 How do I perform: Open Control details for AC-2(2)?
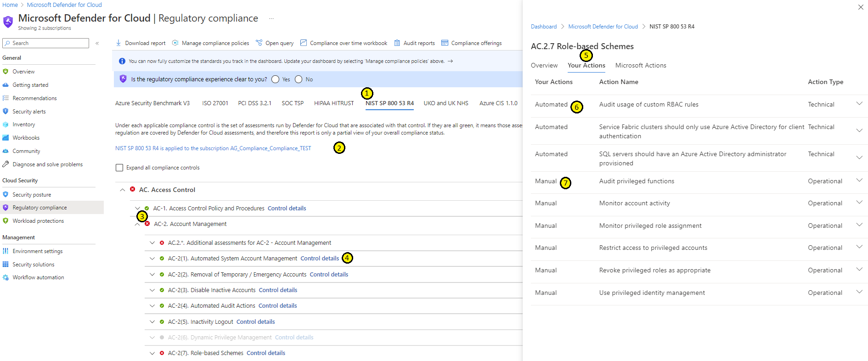click(x=329, y=275)
